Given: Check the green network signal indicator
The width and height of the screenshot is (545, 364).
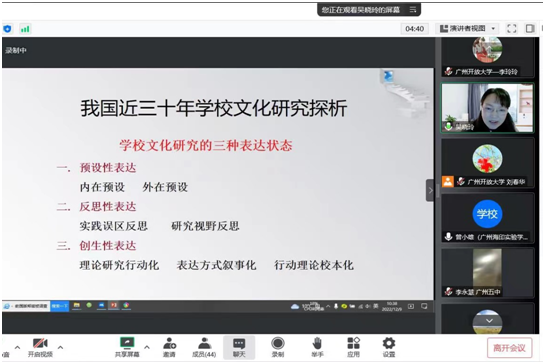Looking at the screenshot, I should 25,29.
